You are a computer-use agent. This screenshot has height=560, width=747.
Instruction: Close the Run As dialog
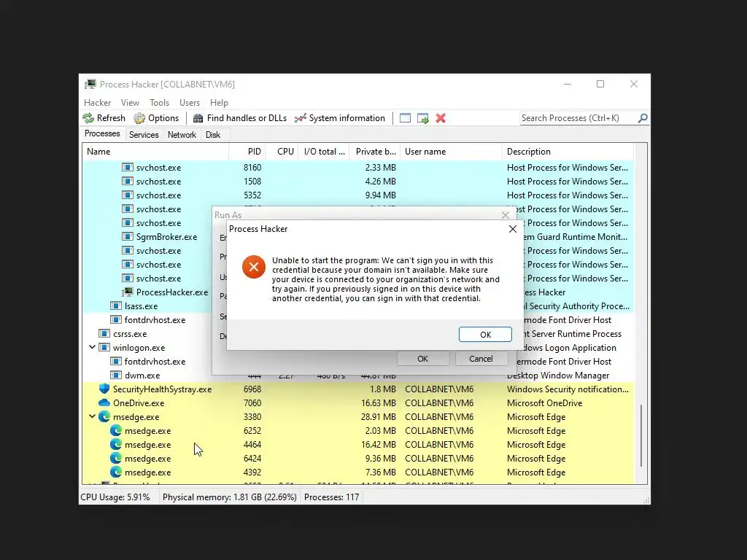pos(506,215)
